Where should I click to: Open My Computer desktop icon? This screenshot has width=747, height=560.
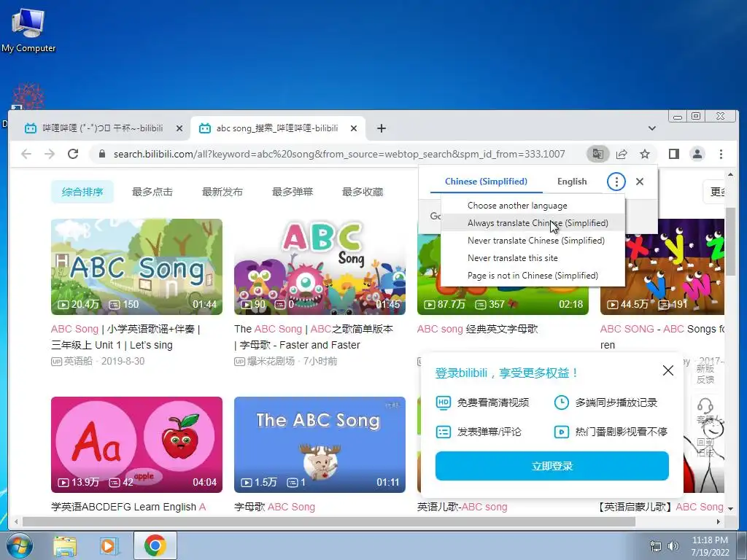(x=28, y=30)
